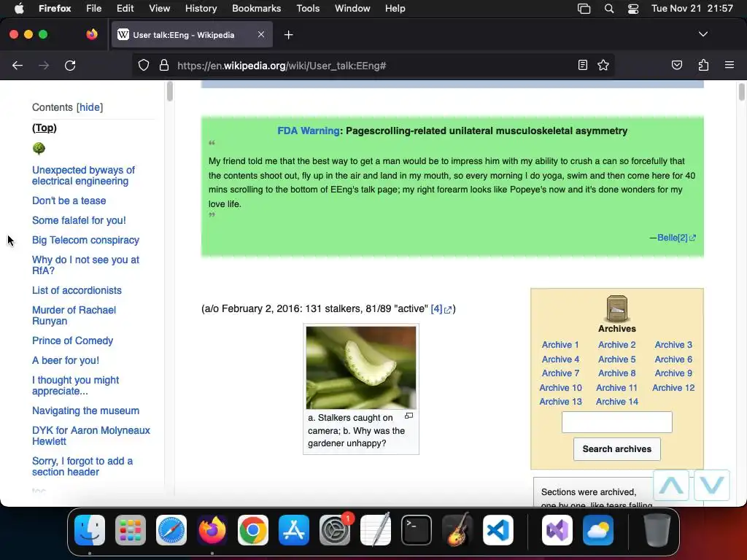
Task: Launch Visual Studio Code from dock
Action: pyautogui.click(x=498, y=530)
